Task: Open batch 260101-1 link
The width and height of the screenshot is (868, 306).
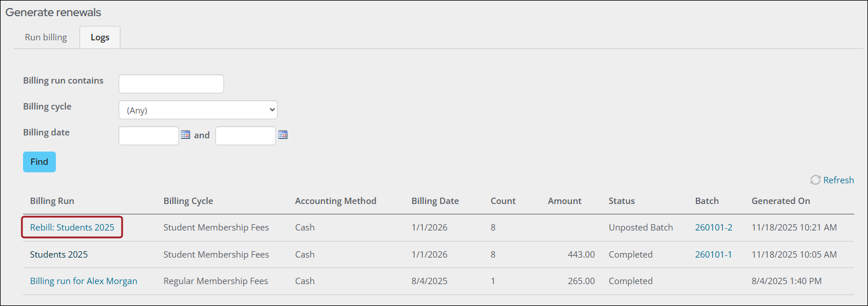Action: point(714,255)
